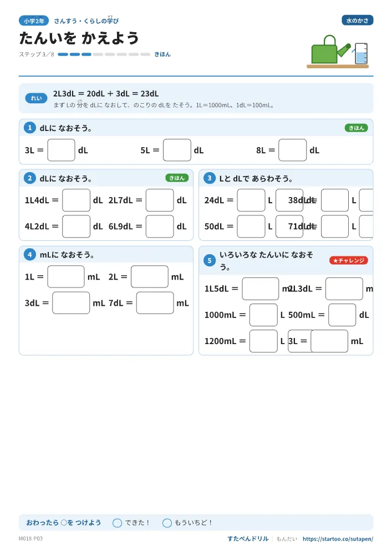Click the step 3/8 progress bar
Viewport: 392px width, 555px height.
coord(104,54)
